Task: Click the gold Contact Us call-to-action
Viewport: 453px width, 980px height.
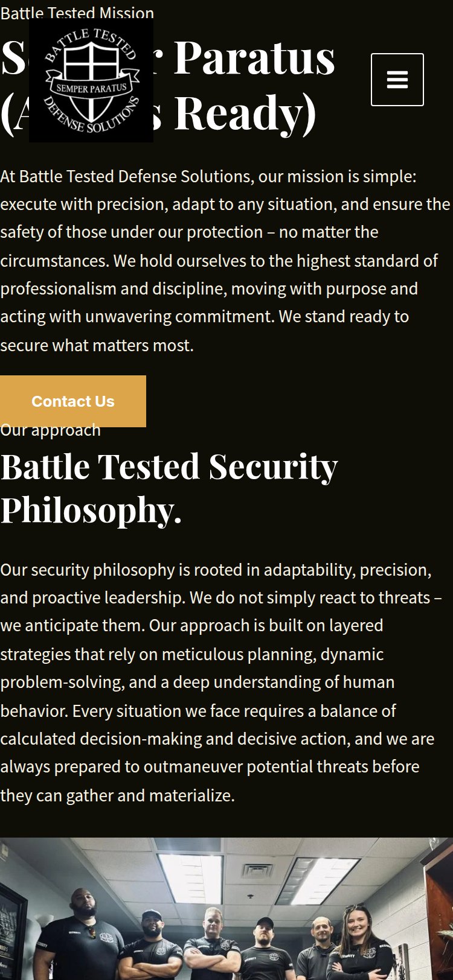Action: [x=73, y=401]
